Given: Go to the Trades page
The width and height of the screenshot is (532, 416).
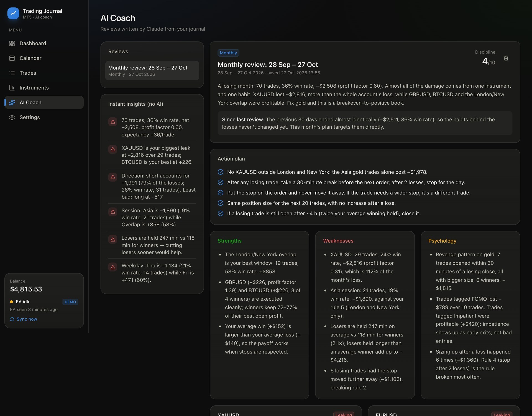Looking at the screenshot, I should (44, 73).
